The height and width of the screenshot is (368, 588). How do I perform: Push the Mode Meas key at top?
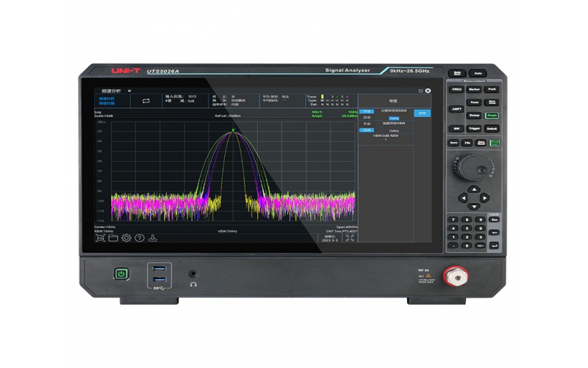point(457,73)
